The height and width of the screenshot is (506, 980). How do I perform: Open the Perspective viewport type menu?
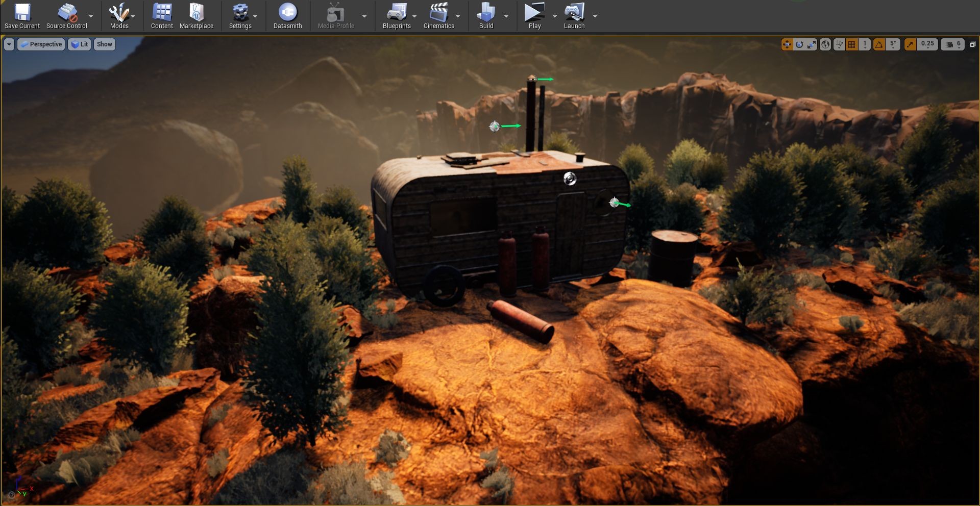[x=41, y=44]
